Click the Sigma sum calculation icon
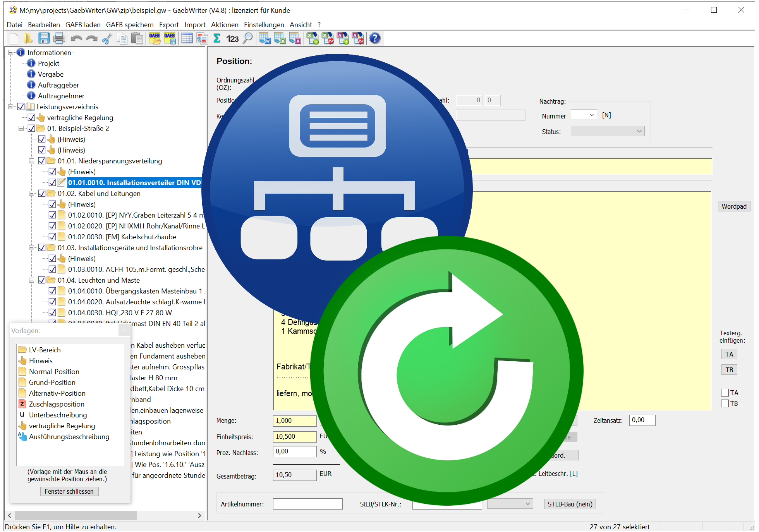 (217, 38)
